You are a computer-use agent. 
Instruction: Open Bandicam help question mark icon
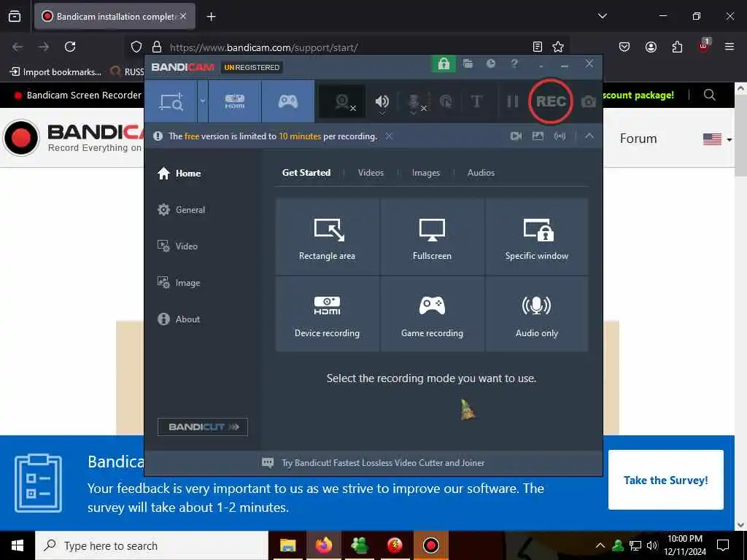[x=514, y=63]
